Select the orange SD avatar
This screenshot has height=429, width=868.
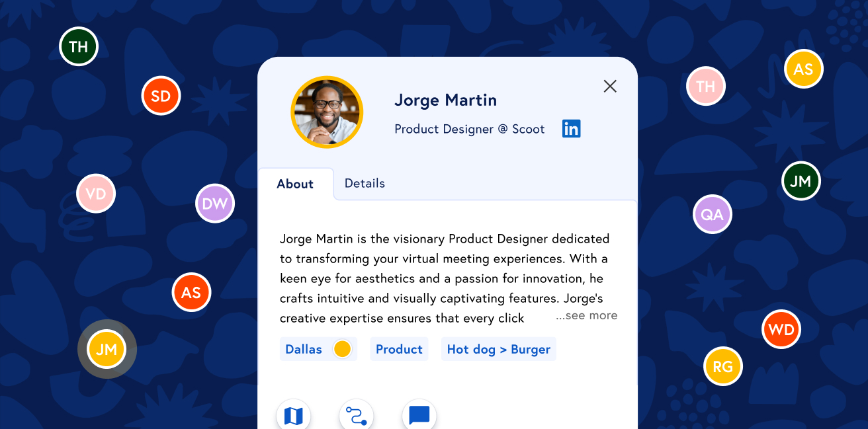[x=161, y=97]
